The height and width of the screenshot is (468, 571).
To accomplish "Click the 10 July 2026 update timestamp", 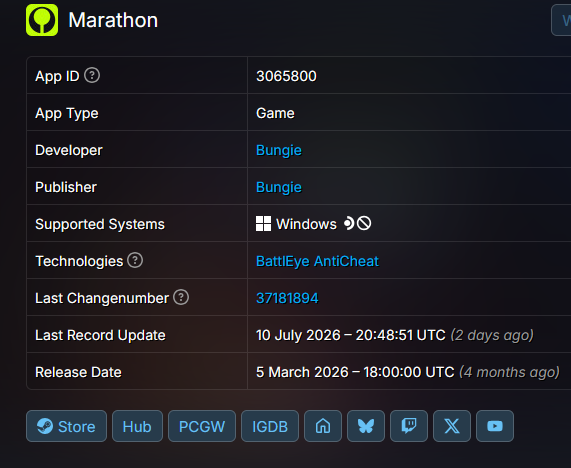I will point(350,335).
